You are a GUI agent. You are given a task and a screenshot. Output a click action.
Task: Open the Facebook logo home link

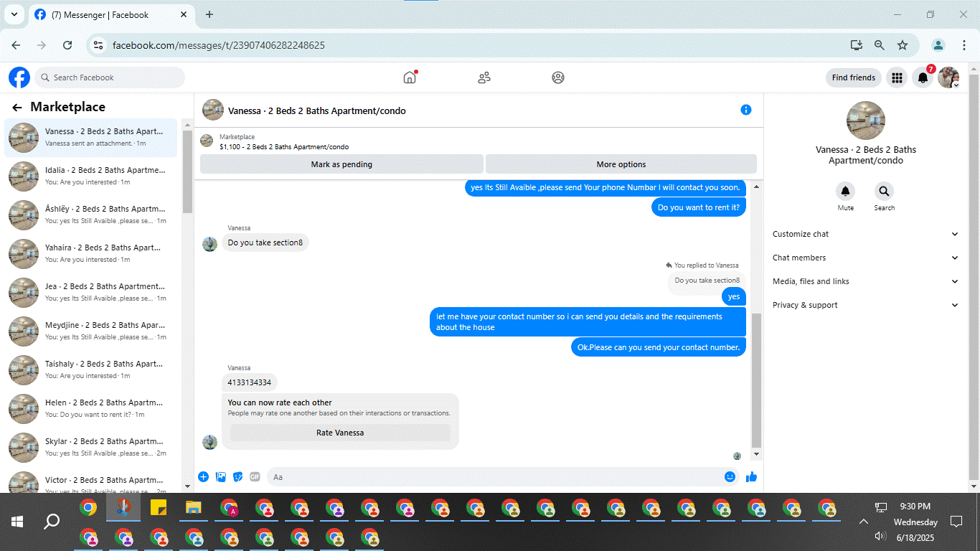[19, 77]
